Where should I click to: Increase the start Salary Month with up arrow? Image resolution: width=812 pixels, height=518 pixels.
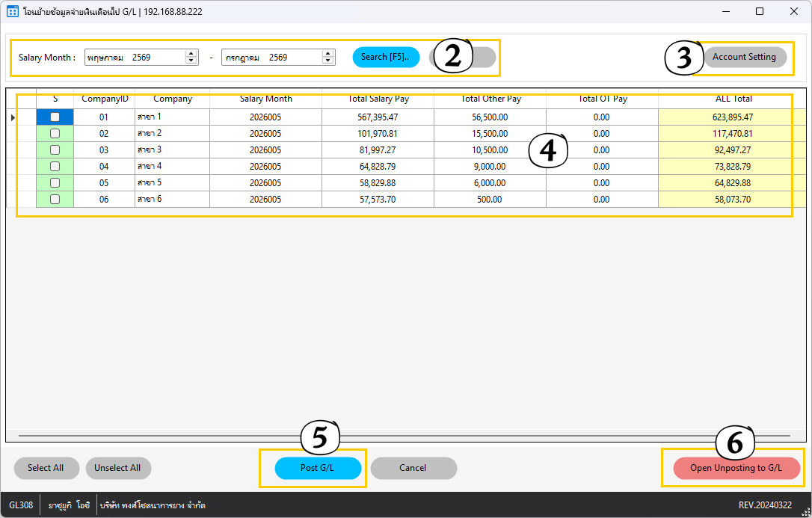click(191, 53)
